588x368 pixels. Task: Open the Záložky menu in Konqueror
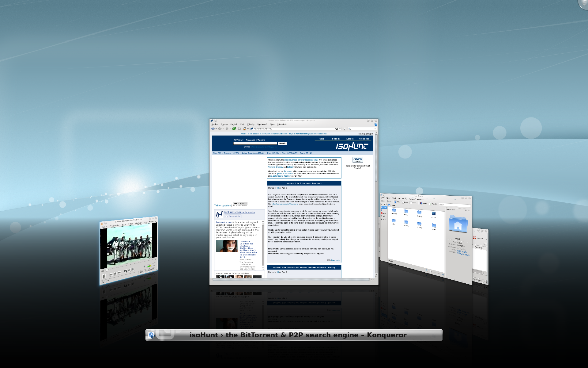pyautogui.click(x=251, y=124)
